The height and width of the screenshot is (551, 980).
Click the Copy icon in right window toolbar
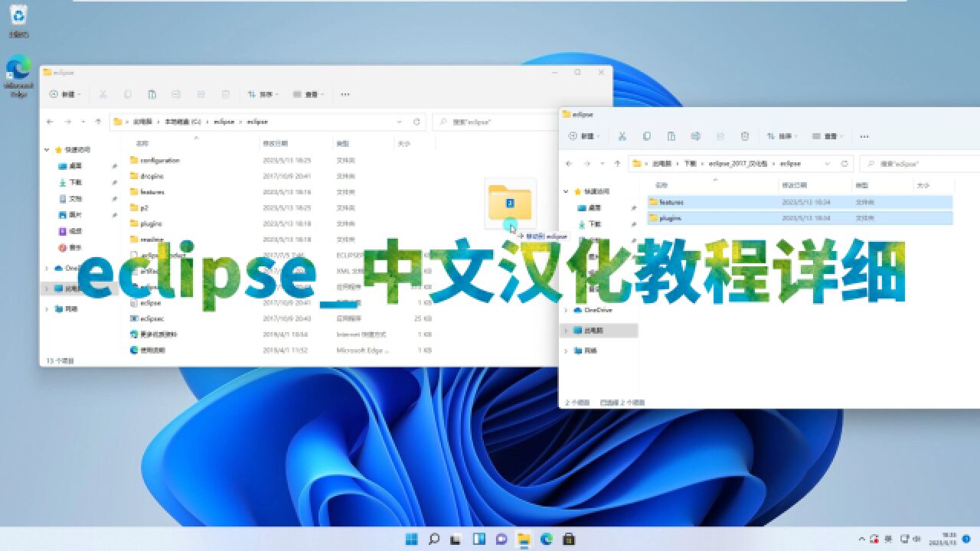coord(647,136)
